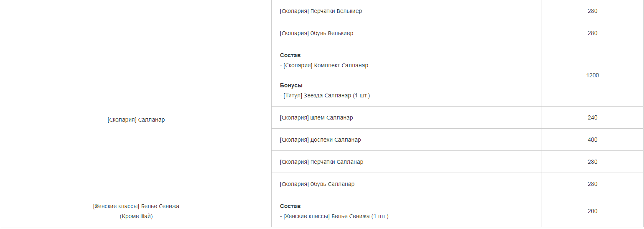Select the "[Сколария] Доспехи Салланар" row text
Image resolution: width=644 pixels, height=229 pixels.
coord(320,140)
